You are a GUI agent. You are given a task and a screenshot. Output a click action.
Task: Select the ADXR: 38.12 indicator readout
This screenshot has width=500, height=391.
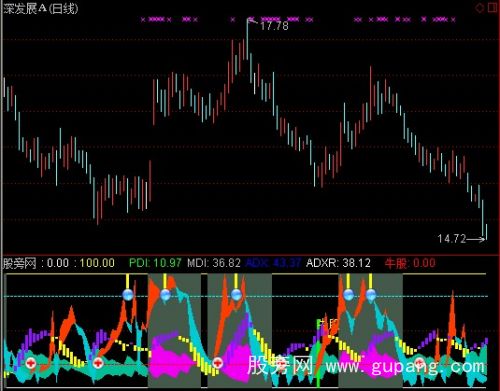coord(338,263)
